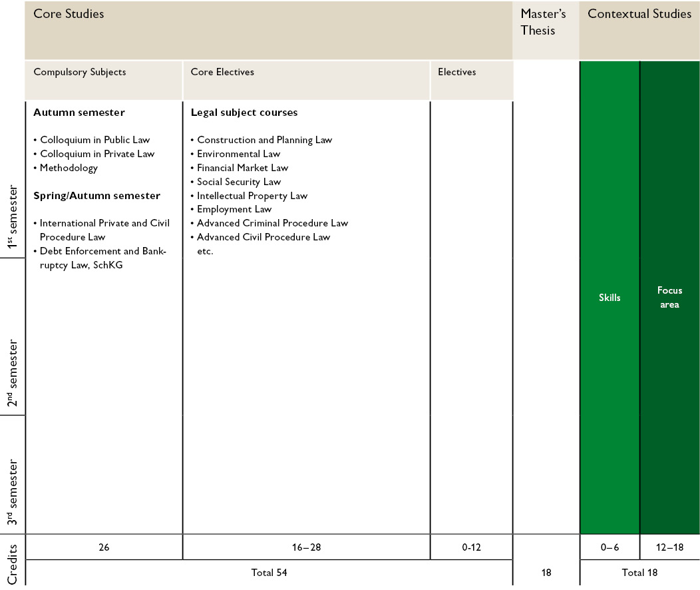The width and height of the screenshot is (700, 590).
Task: Select the dark green Focus area block
Action: (669, 298)
